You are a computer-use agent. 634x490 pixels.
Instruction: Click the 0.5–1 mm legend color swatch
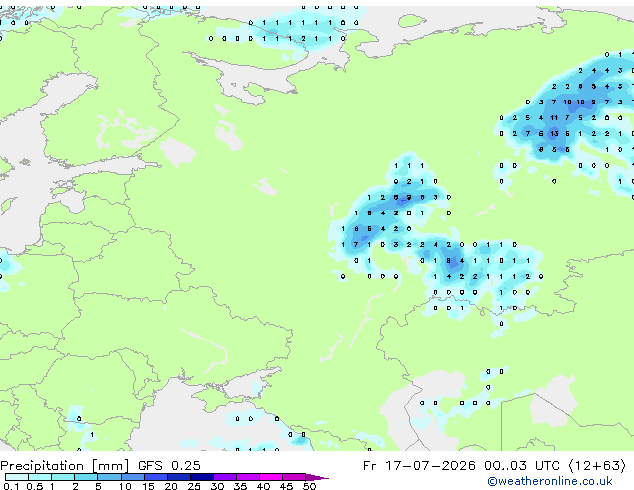[40, 477]
